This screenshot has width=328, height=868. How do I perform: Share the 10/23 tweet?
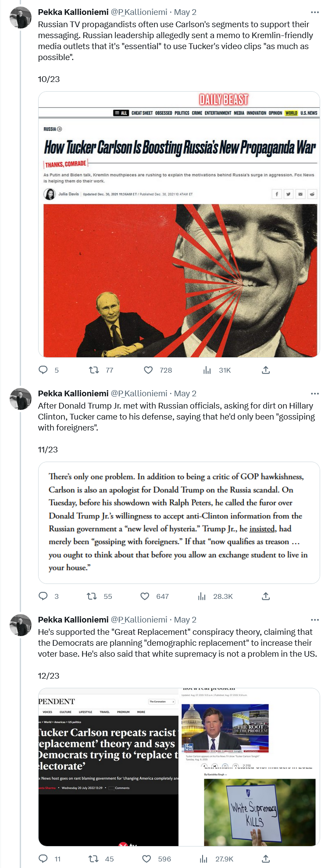click(x=266, y=370)
